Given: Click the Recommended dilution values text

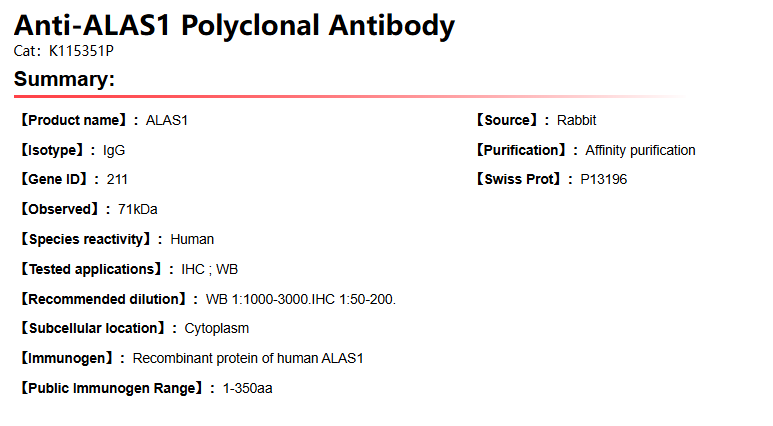Looking at the screenshot, I should point(301,299).
